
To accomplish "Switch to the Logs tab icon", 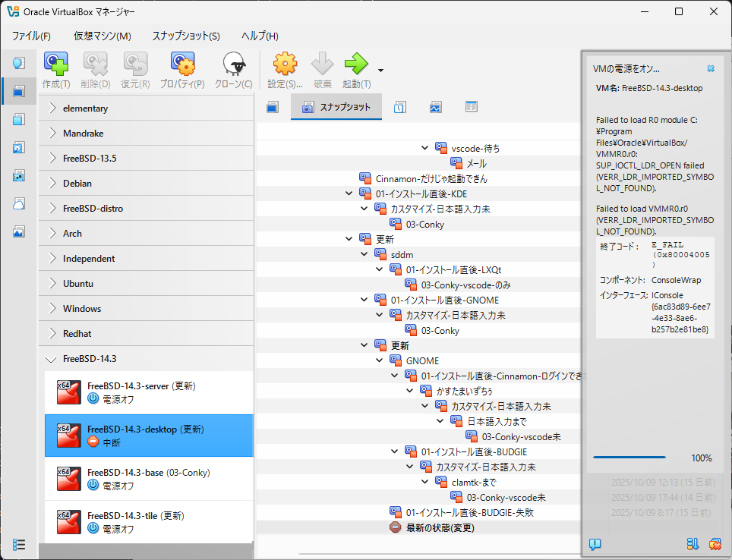I will click(400, 107).
